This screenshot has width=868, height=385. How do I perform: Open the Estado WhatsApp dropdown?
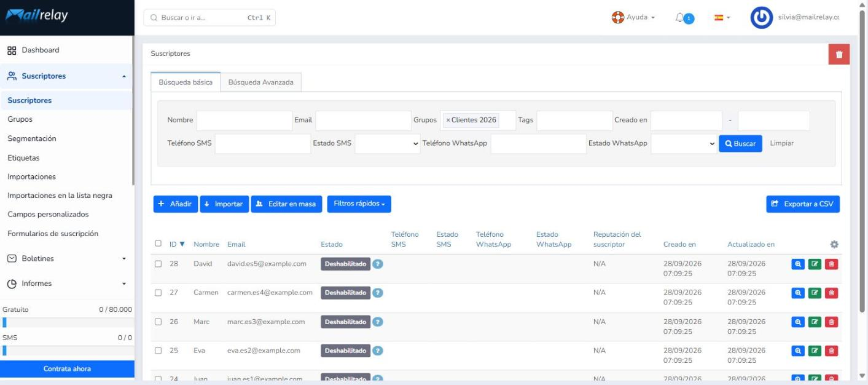[684, 144]
